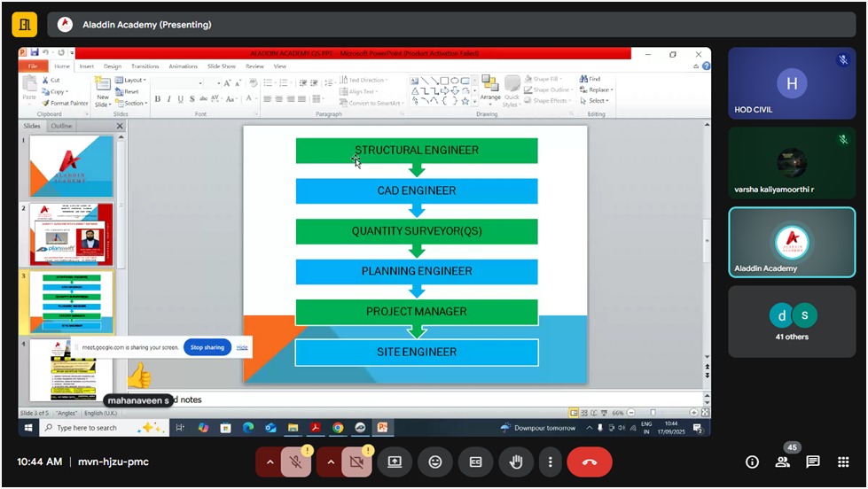Toggle closed captions in the meeting

475,462
